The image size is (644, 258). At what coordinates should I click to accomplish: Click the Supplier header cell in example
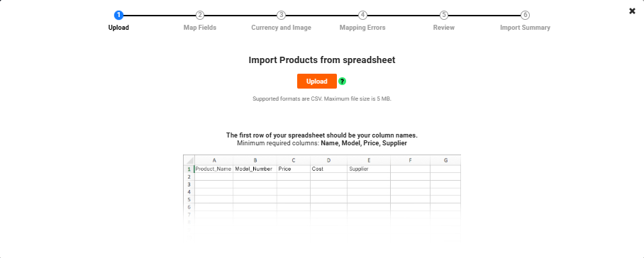[368, 169]
